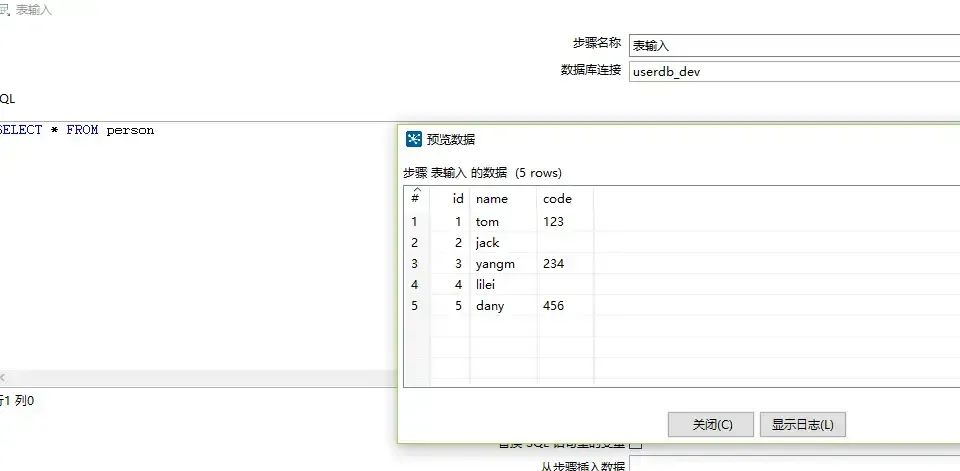The image size is (960, 471).
Task: Click the 列0 cursor position status text
Action: (x=24, y=401)
